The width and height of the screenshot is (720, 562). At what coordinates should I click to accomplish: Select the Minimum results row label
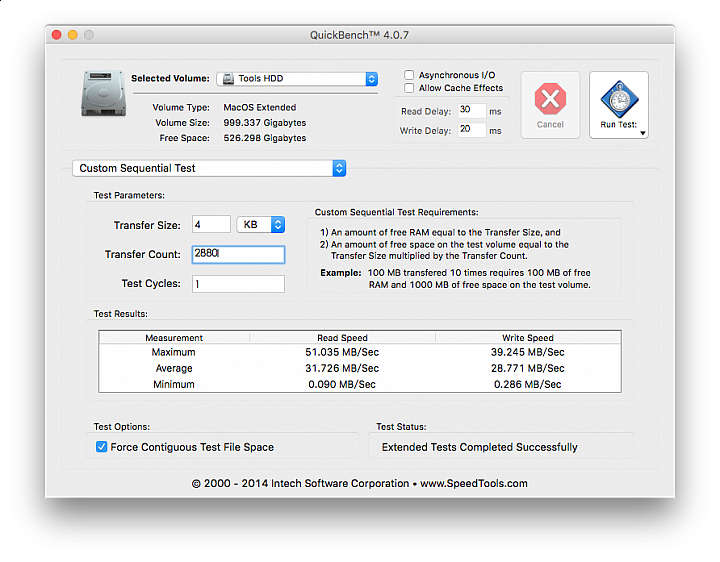[x=174, y=384]
